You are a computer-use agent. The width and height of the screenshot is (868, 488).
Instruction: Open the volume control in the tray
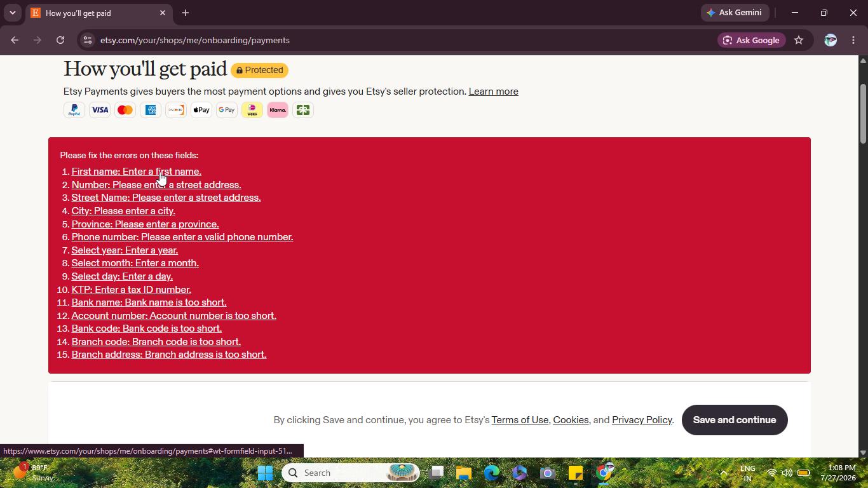(x=787, y=473)
